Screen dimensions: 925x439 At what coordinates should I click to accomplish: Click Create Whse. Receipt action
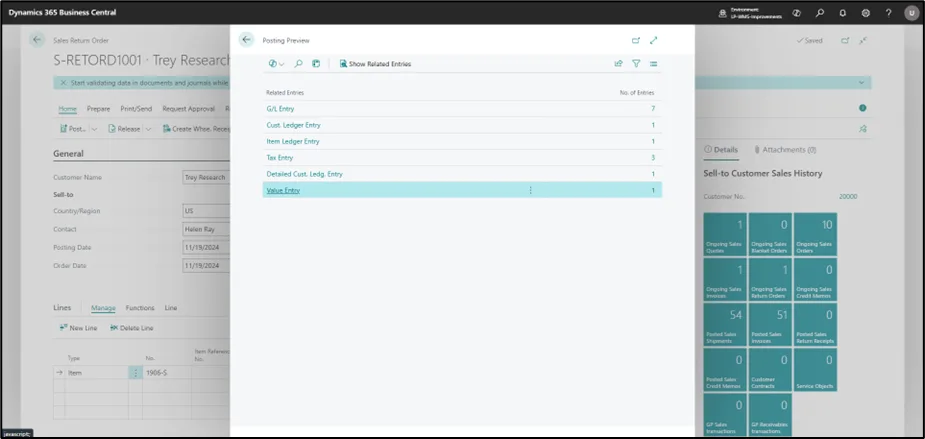click(196, 129)
